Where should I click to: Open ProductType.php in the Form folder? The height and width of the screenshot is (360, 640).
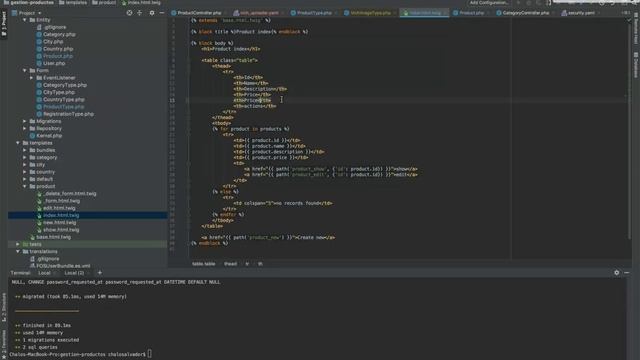point(64,107)
